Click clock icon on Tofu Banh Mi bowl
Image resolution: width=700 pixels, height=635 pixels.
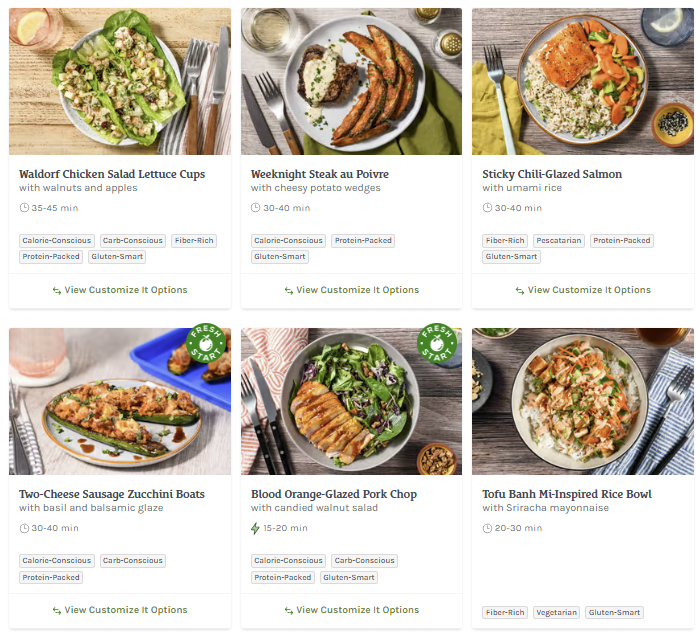(x=487, y=528)
